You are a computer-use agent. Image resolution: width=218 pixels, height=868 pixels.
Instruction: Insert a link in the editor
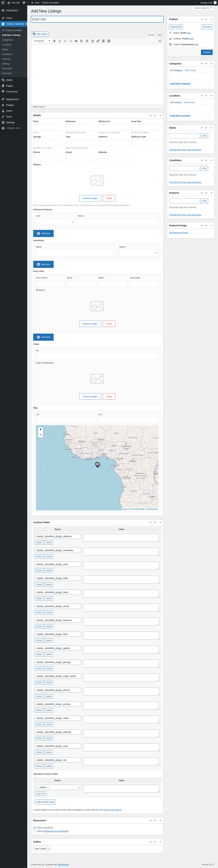(x=98, y=41)
